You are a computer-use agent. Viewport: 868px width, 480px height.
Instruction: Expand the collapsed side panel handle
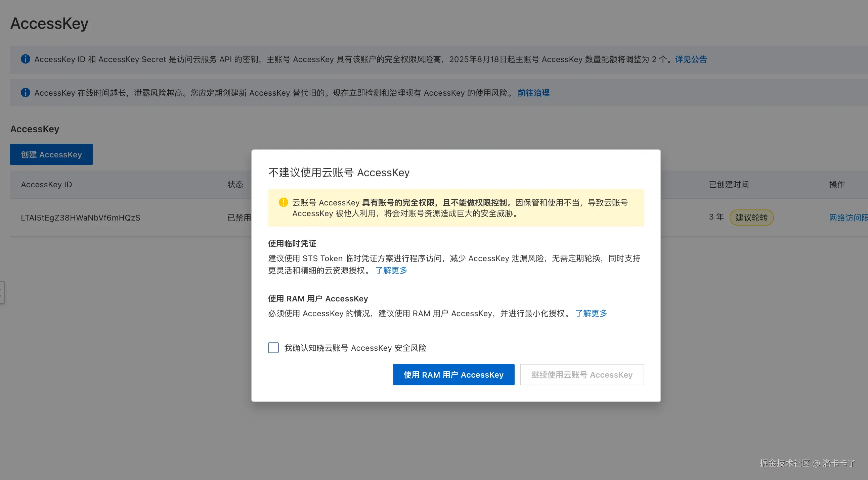pos(2,292)
